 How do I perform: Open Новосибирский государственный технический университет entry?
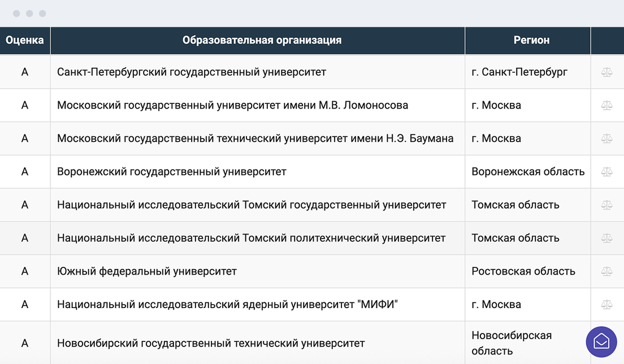click(x=211, y=343)
